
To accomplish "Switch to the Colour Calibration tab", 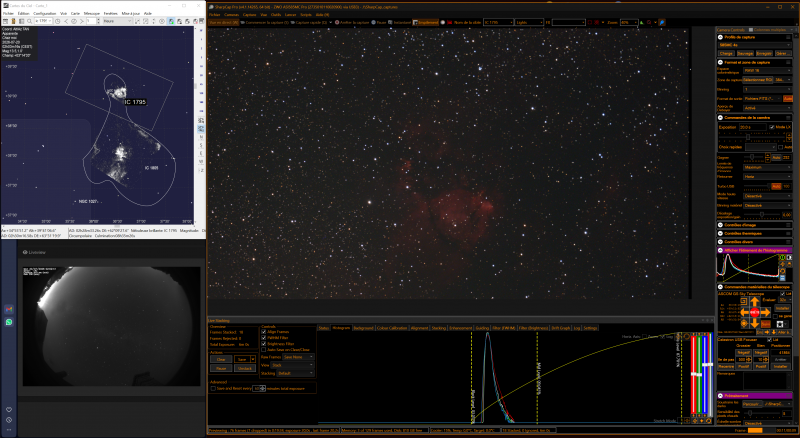I will (392, 328).
